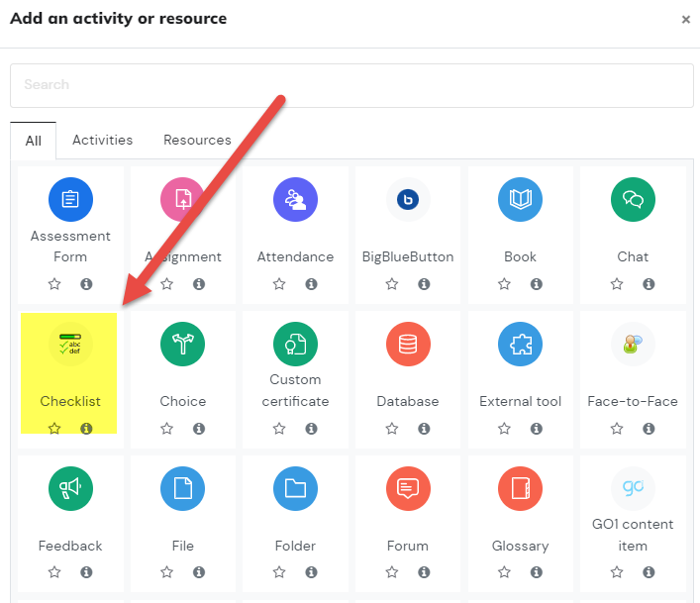Add a Database activity
This screenshot has height=603, width=700.
coord(408,345)
